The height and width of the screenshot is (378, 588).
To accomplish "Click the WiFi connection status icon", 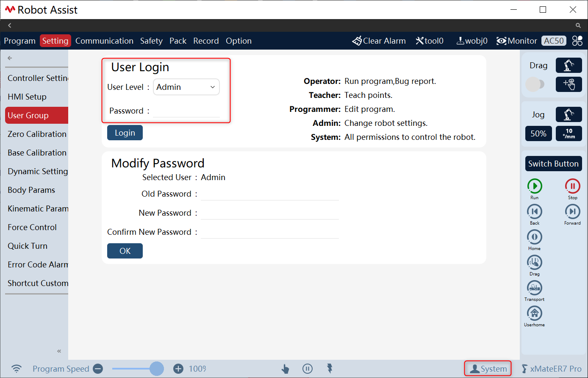I will pyautogui.click(x=17, y=369).
